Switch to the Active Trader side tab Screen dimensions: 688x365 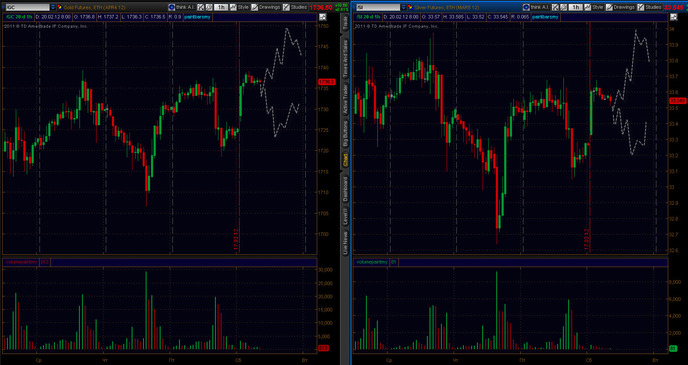tap(345, 100)
